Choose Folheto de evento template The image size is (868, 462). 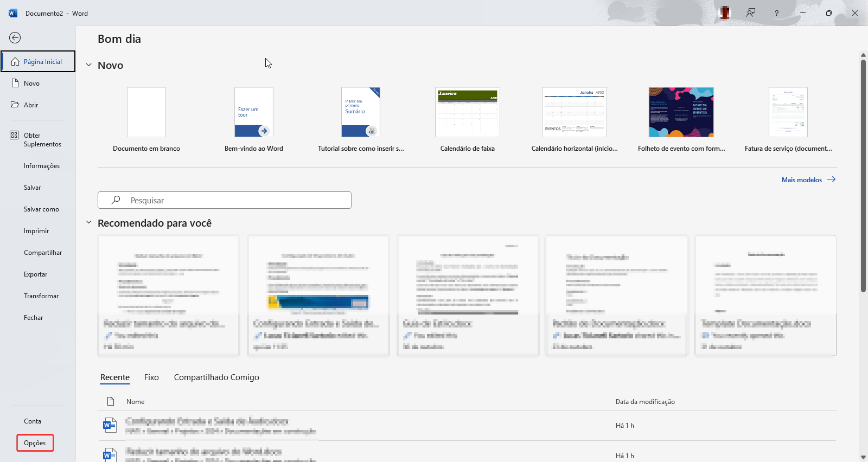point(681,119)
